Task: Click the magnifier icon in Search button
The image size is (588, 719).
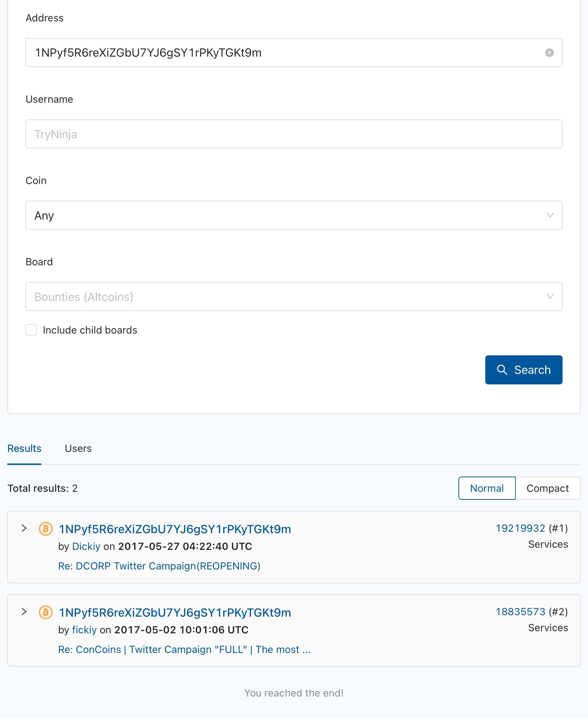Action: point(502,370)
